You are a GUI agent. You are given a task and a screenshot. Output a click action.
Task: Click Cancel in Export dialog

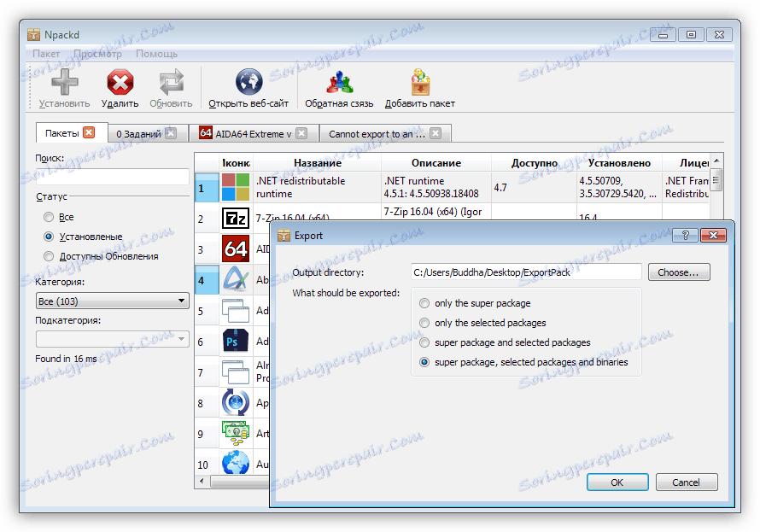[x=686, y=482]
